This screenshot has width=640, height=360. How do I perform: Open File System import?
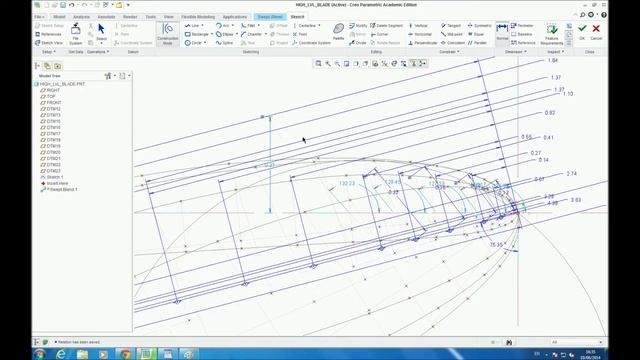click(76, 34)
